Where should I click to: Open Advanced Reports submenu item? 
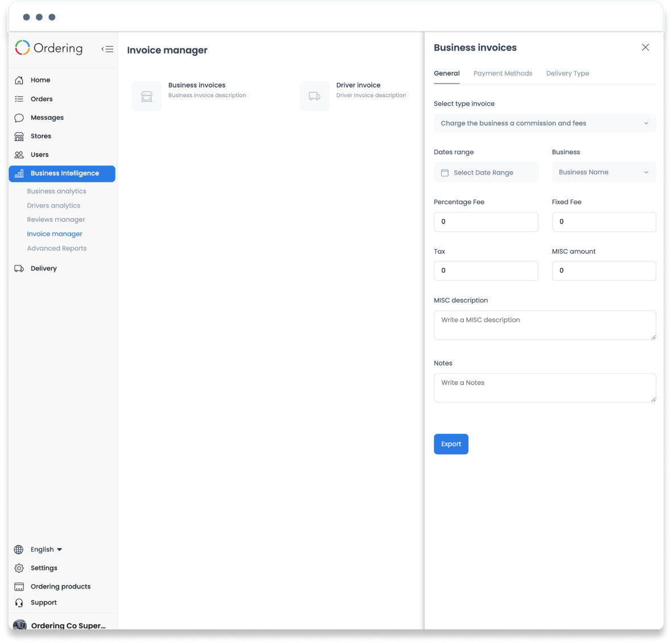coord(57,248)
